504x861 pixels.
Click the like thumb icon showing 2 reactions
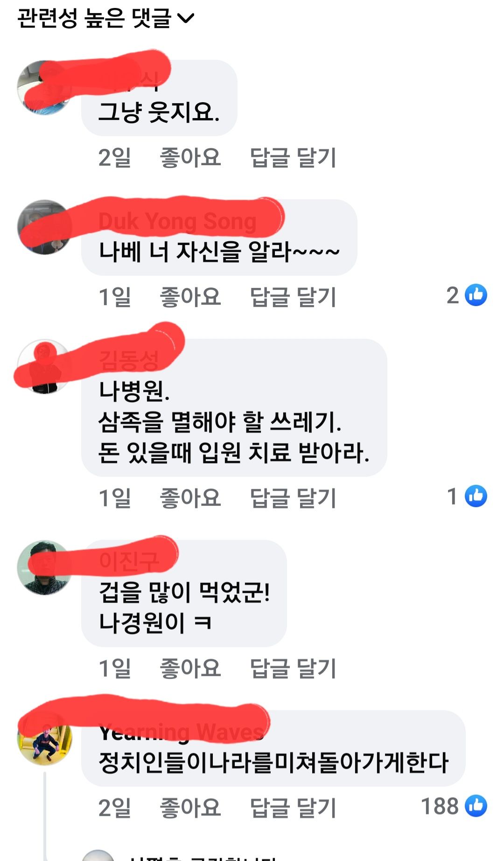point(476,295)
